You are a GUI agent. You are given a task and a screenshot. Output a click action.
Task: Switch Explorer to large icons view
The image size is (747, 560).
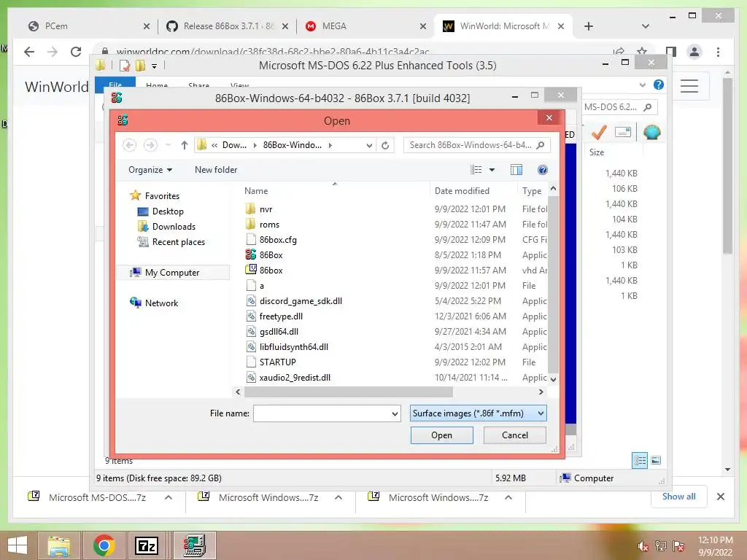[656, 460]
